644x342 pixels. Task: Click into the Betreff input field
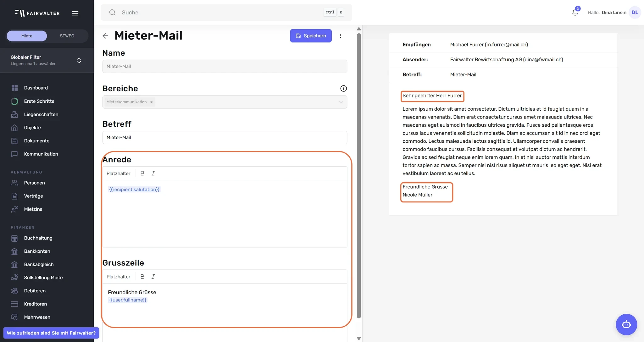[225, 138]
